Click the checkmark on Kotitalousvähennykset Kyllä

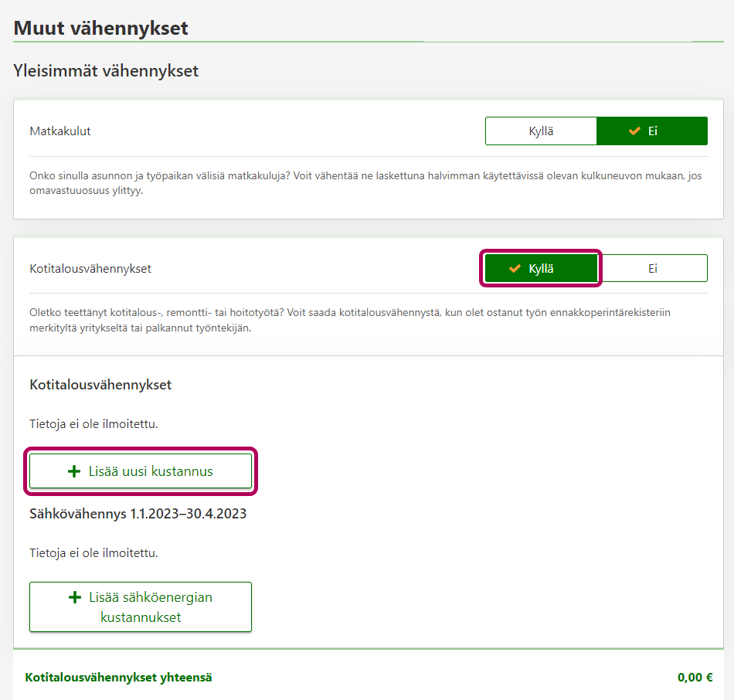coord(515,269)
